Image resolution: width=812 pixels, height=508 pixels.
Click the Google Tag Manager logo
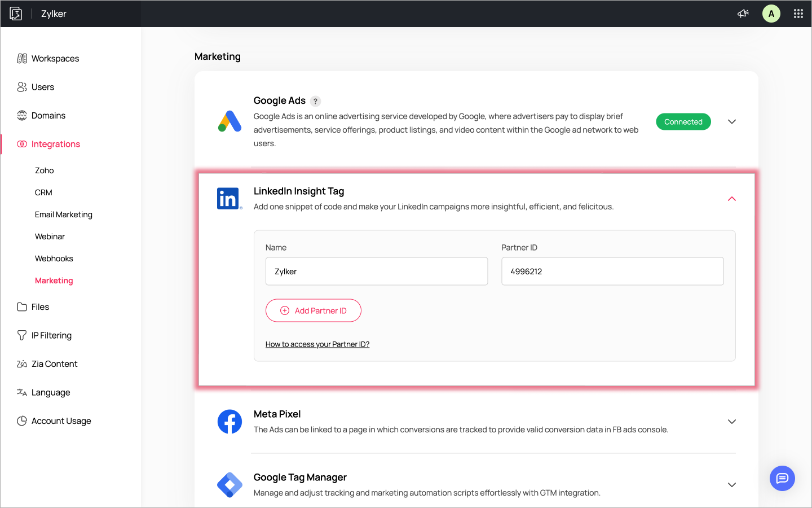(x=230, y=485)
